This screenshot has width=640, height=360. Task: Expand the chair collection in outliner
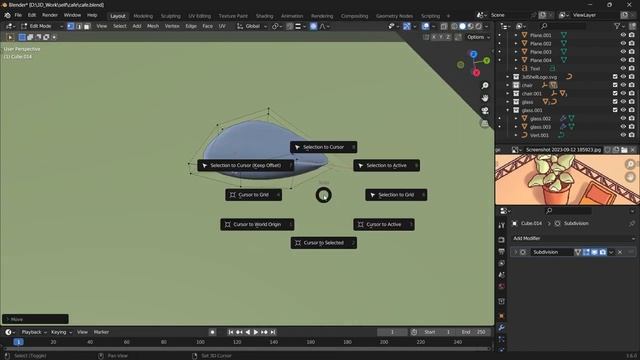pos(508,85)
